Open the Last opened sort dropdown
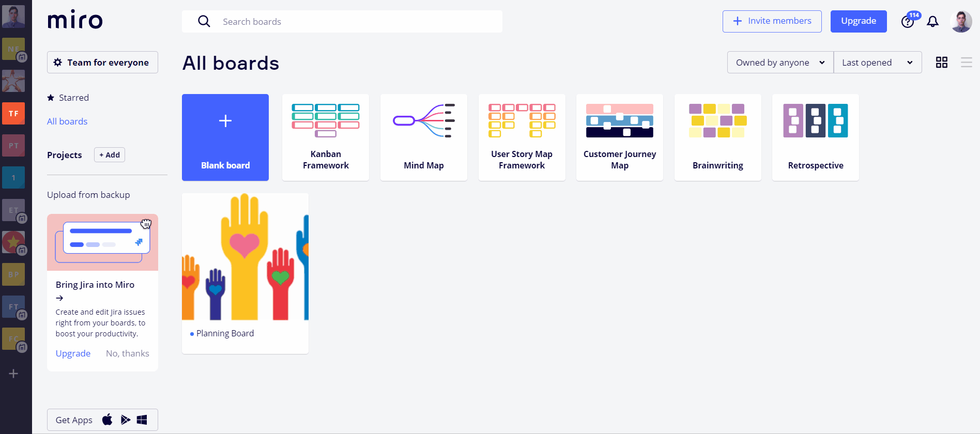Viewport: 980px width, 434px height. (x=877, y=63)
